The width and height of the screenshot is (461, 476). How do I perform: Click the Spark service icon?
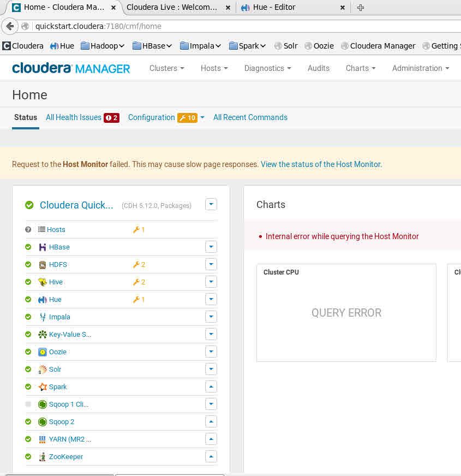coord(42,386)
